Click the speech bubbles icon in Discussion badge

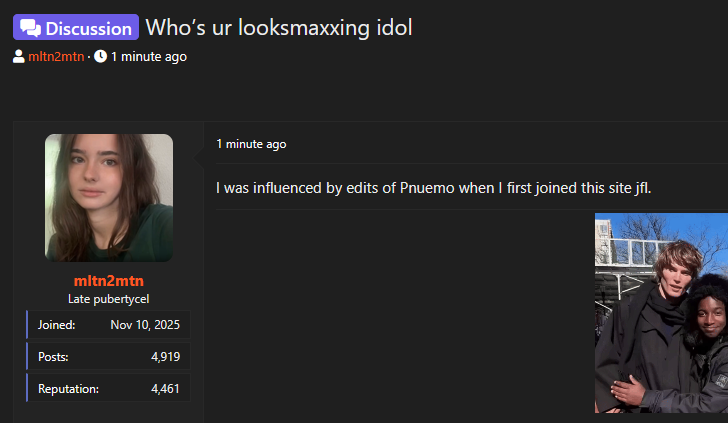tap(31, 28)
